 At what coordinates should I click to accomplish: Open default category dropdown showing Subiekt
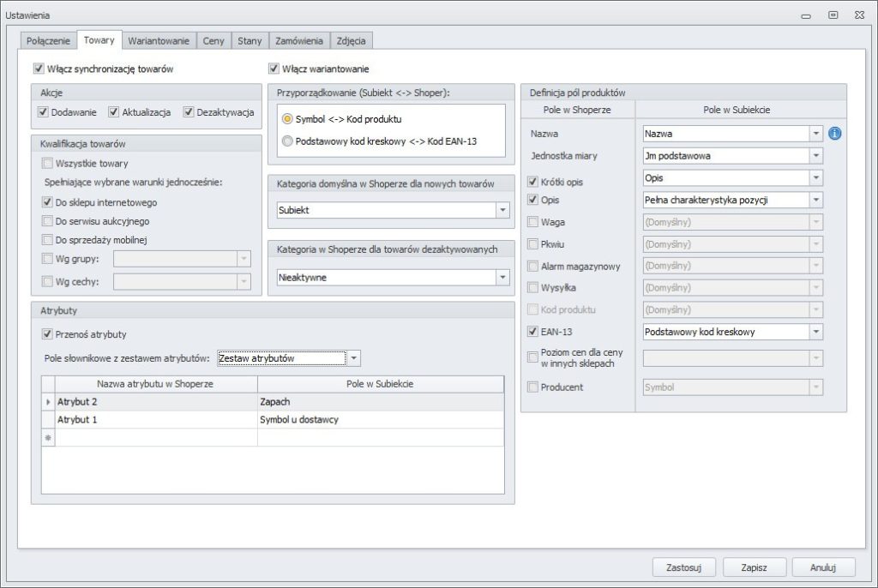[502, 210]
